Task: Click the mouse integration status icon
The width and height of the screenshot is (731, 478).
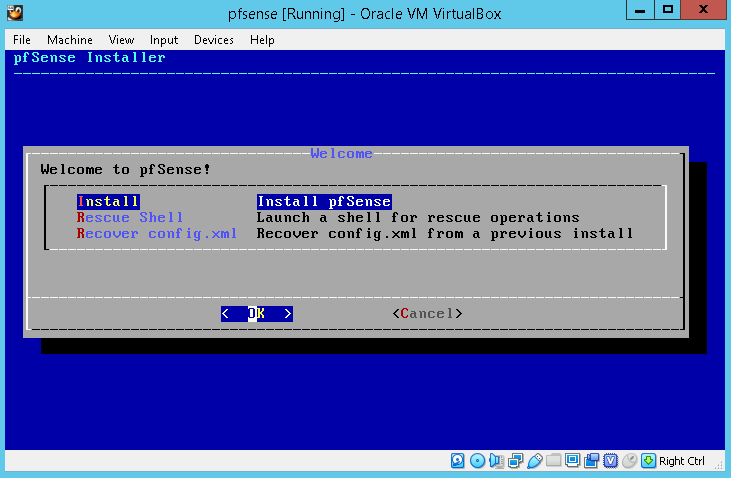Action: tap(629, 461)
